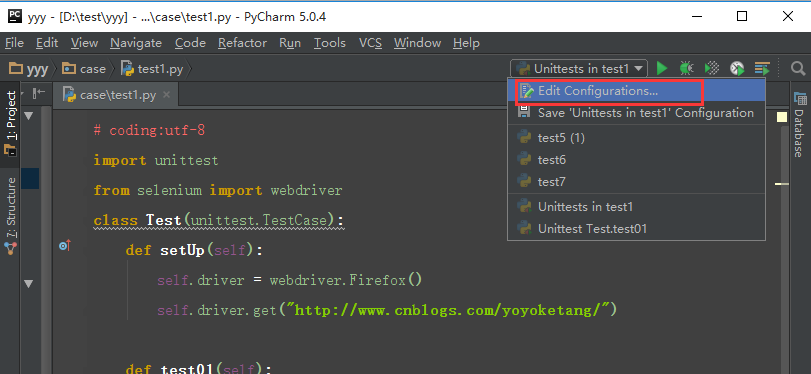Open the Code menu
The height and width of the screenshot is (374, 811).
(190, 43)
